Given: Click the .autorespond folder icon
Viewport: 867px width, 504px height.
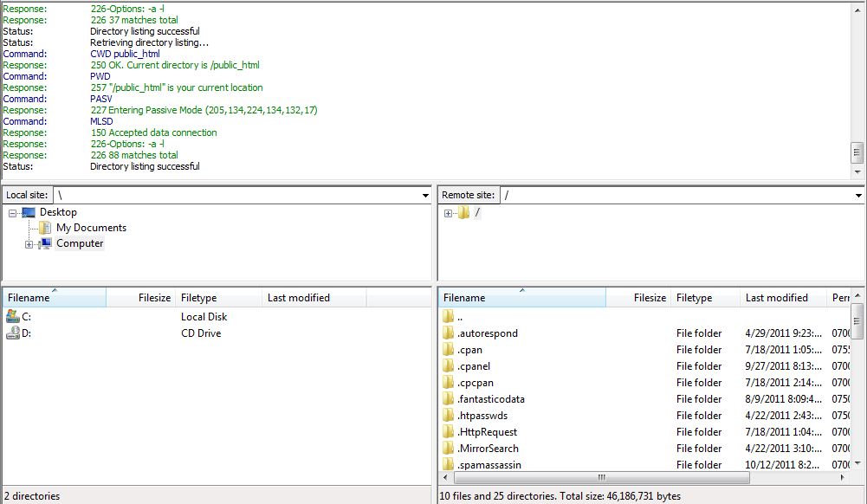Looking at the screenshot, I should 449,333.
